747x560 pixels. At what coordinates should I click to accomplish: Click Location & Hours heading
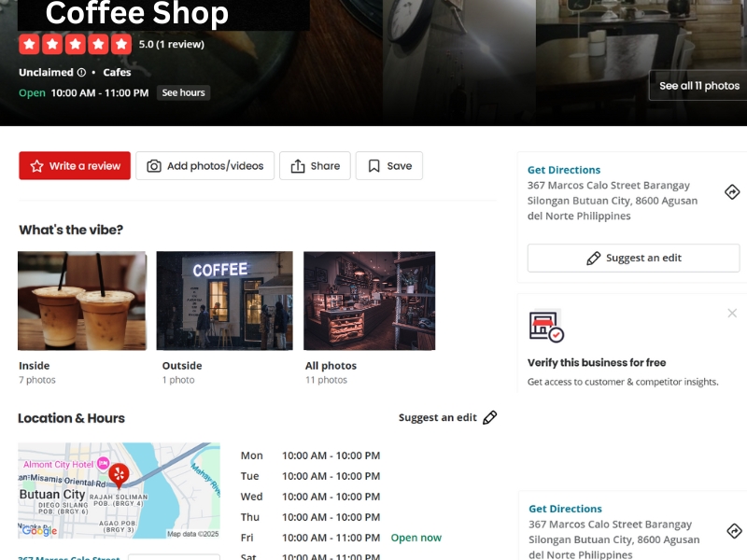pyautogui.click(x=72, y=418)
